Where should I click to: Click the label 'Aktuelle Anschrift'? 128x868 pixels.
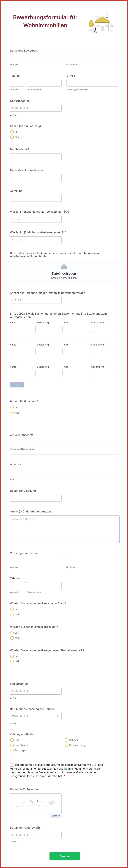point(22,435)
